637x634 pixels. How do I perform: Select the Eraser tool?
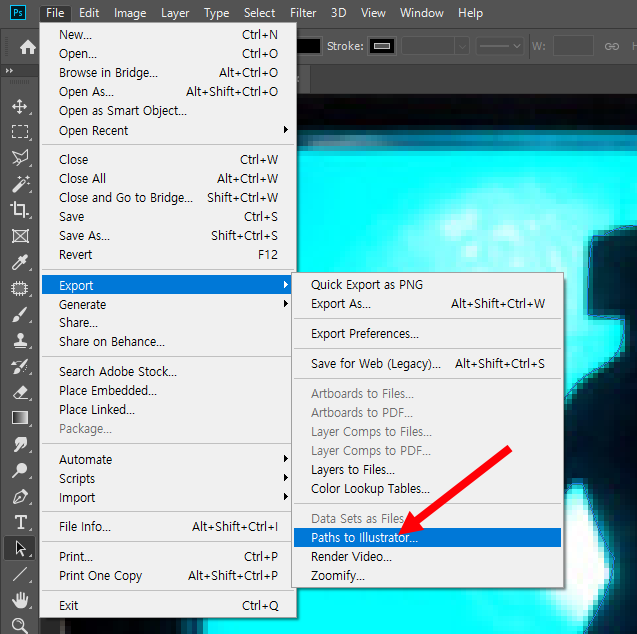[20, 392]
